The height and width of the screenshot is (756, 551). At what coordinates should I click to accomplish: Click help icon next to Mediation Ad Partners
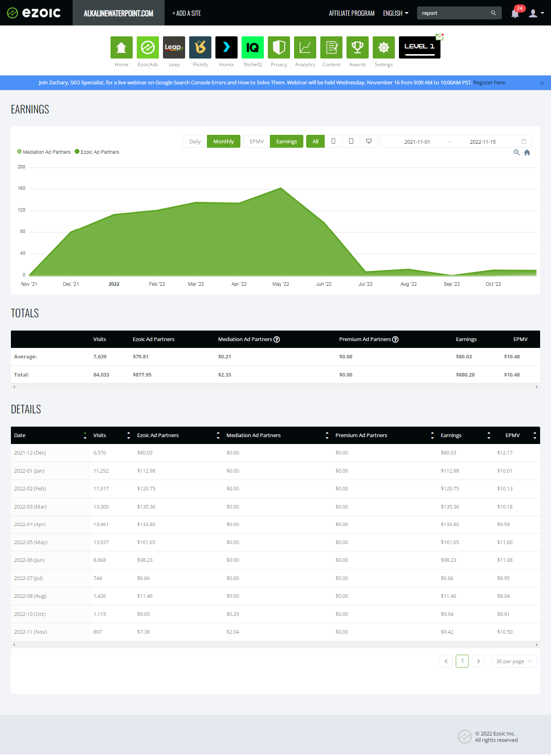pyautogui.click(x=277, y=339)
